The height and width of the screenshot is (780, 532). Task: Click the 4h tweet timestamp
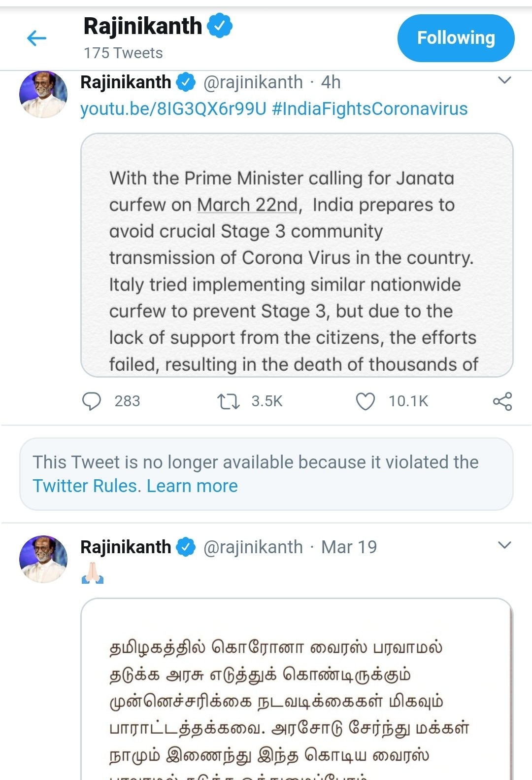coord(331,82)
